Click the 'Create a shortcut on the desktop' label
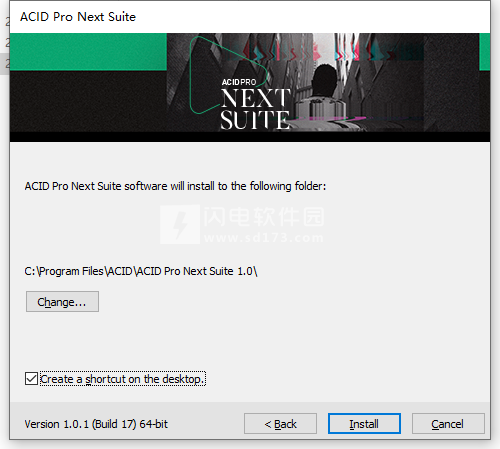The image size is (500, 449). pyautogui.click(x=122, y=379)
